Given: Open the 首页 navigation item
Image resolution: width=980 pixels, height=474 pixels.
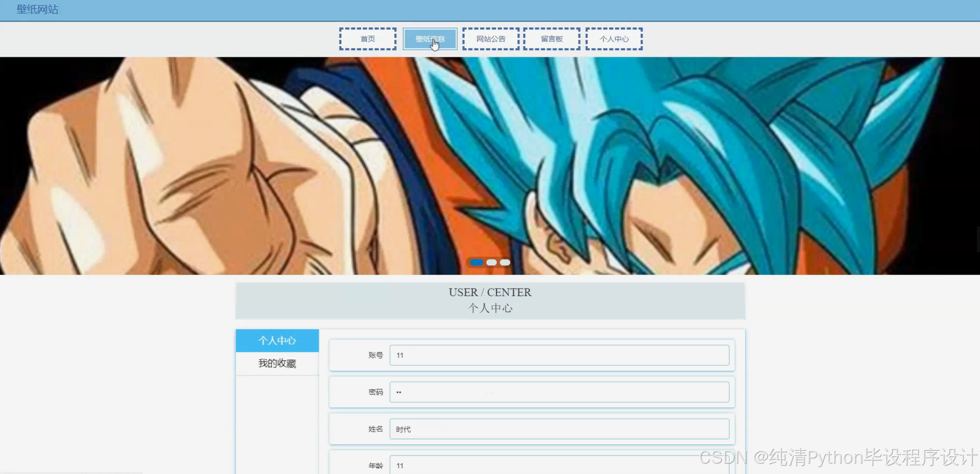Looking at the screenshot, I should tap(368, 39).
